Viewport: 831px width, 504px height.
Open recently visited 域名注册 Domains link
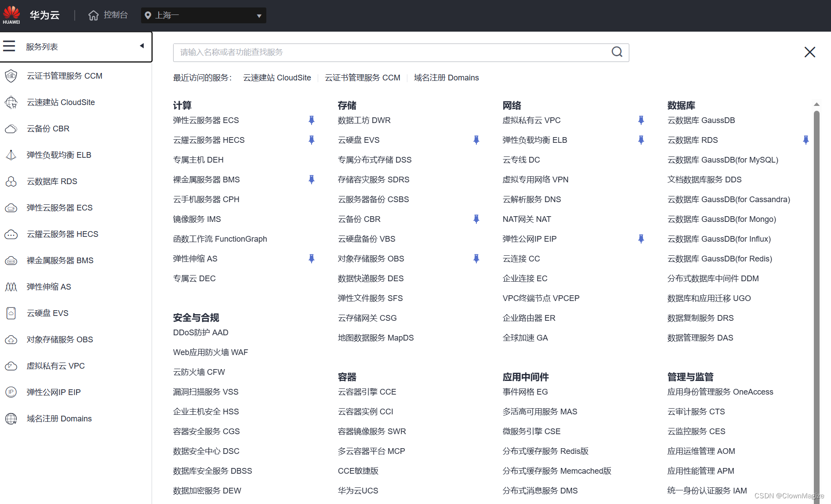tap(446, 78)
